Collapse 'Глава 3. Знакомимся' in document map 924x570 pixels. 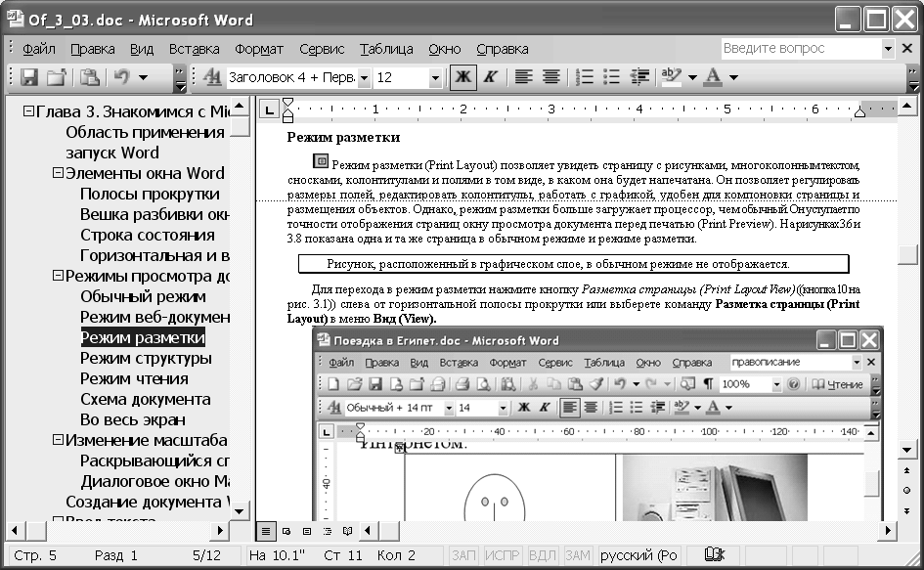tap(28, 110)
